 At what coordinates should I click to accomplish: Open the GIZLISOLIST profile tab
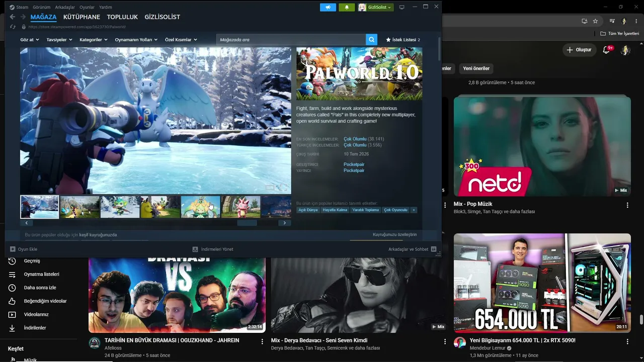(x=162, y=17)
